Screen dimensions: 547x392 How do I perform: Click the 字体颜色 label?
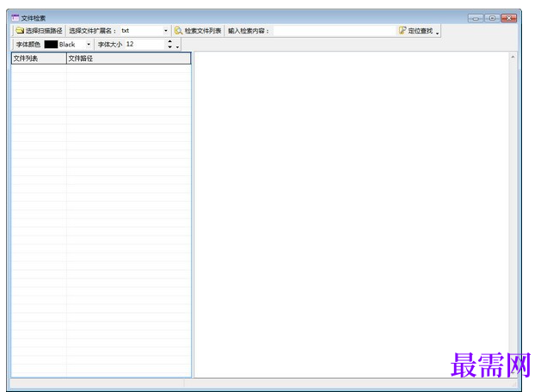[x=28, y=45]
